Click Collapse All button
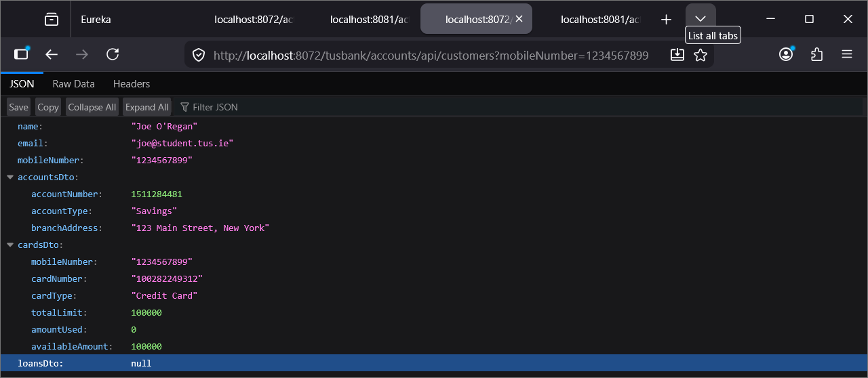 92,107
